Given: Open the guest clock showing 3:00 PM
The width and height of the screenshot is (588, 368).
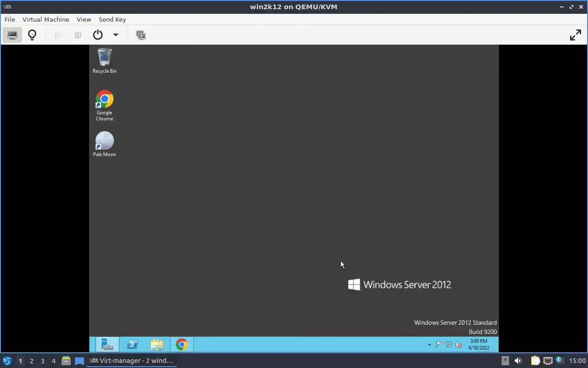Looking at the screenshot, I should [479, 345].
